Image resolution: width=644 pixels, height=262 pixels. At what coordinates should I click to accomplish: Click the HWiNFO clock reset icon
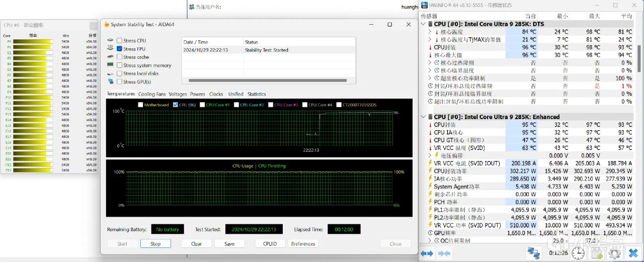tap(578, 253)
